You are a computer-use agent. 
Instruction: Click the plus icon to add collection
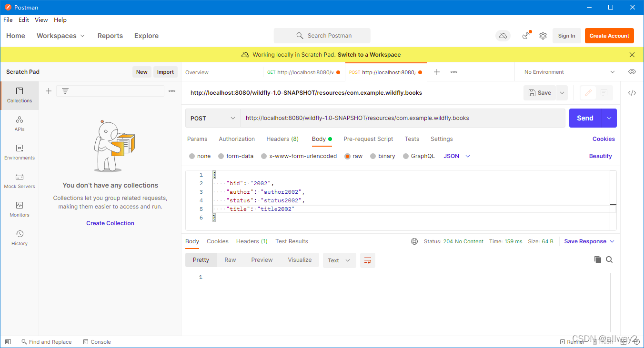click(49, 91)
